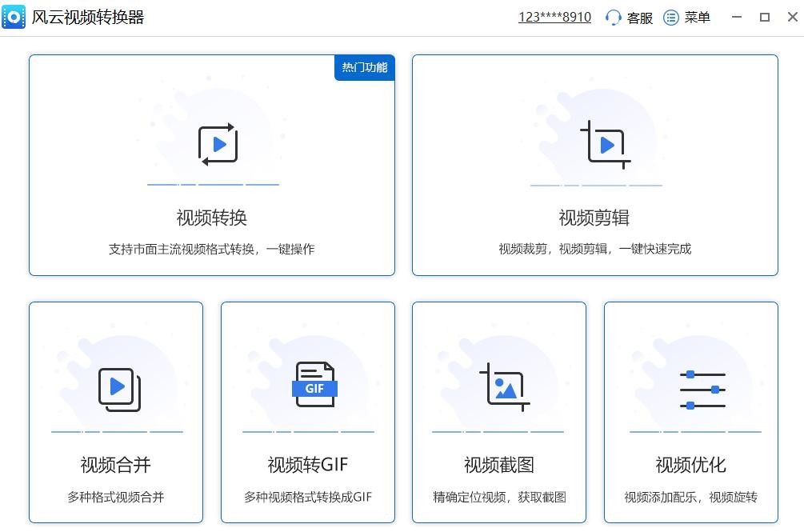Maximize the converter window
The width and height of the screenshot is (804, 532).
pyautogui.click(x=765, y=17)
